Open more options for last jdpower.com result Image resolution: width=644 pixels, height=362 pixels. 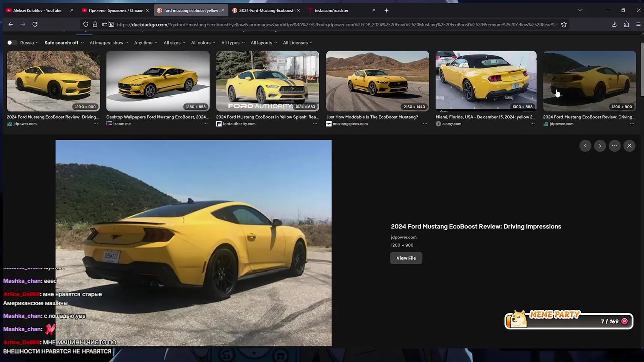632,124
